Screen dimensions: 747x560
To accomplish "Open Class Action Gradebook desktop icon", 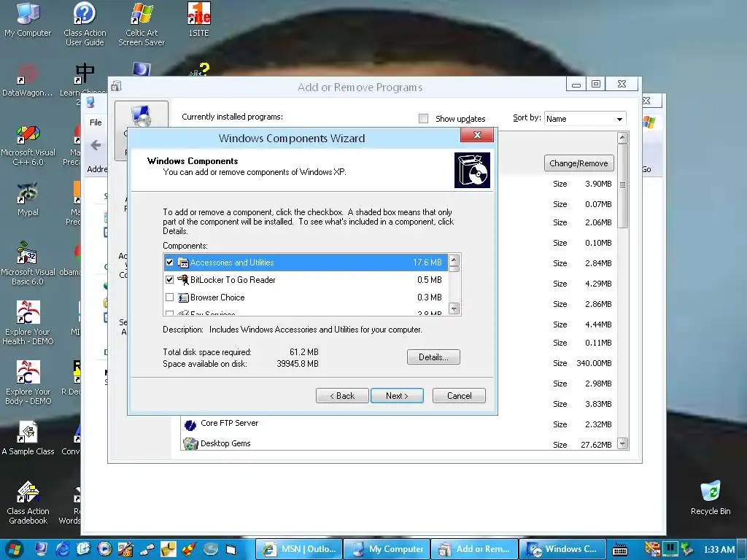I will 28,503.
